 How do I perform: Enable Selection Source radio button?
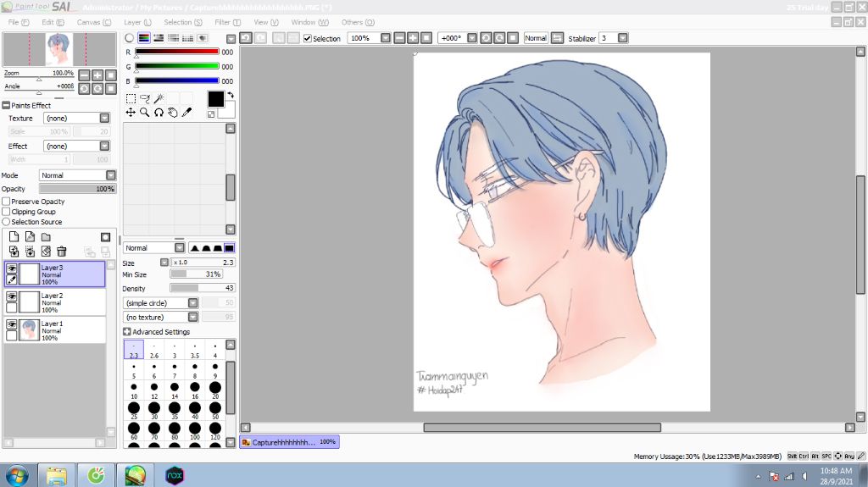6,221
